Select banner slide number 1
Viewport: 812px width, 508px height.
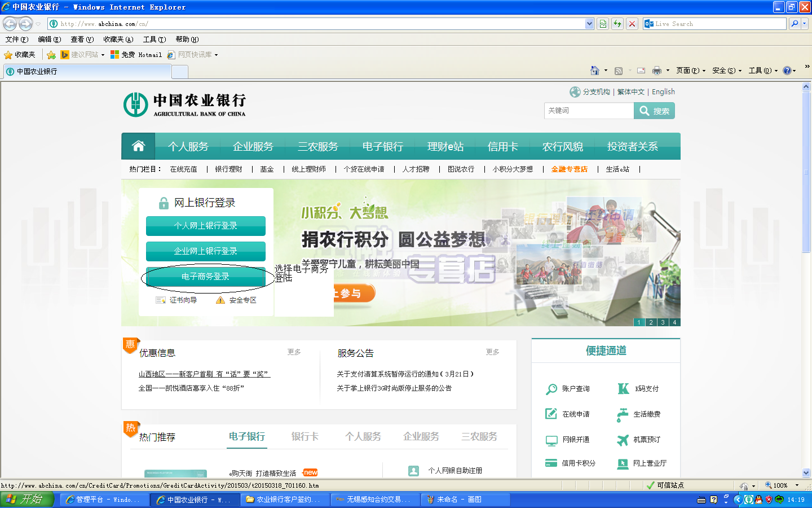[x=639, y=322]
